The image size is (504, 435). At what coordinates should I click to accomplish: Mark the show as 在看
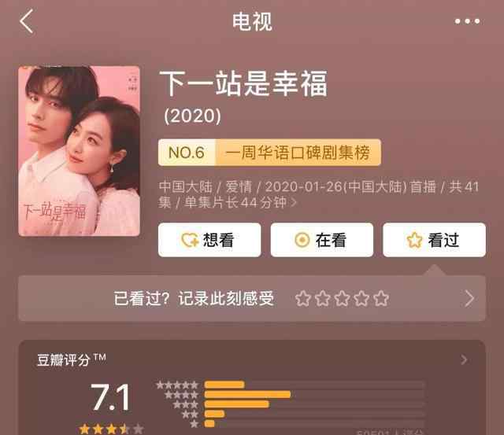pos(322,240)
